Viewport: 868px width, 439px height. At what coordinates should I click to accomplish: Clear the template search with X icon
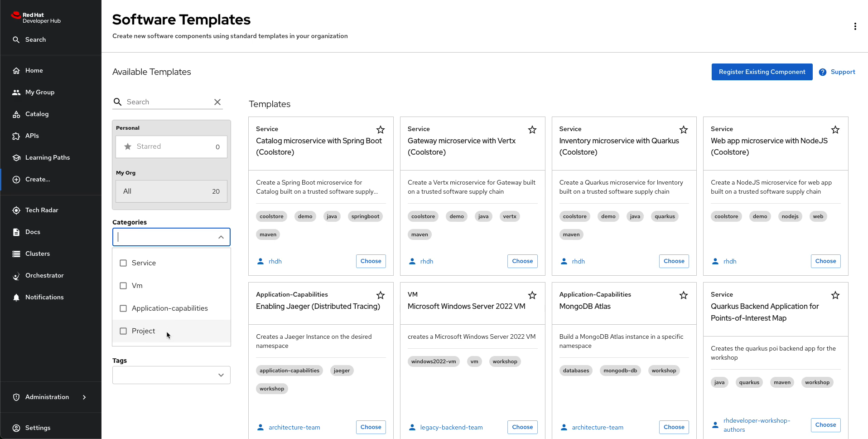[217, 102]
